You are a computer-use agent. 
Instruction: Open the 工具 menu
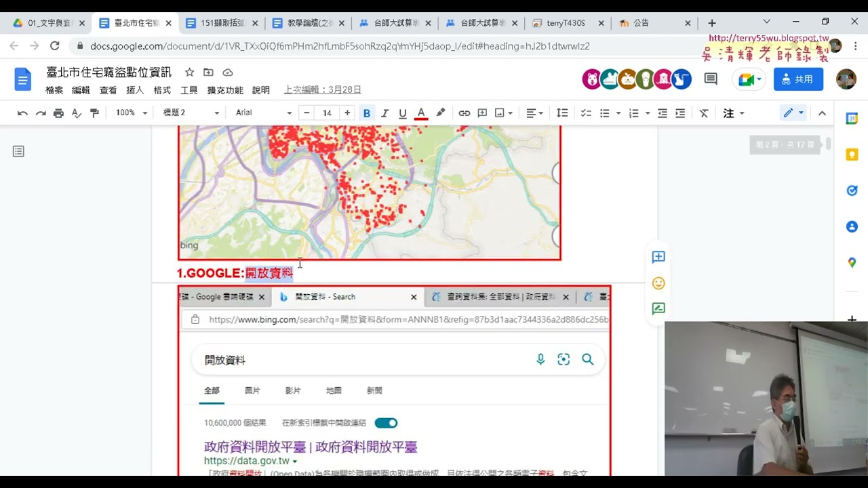click(x=189, y=90)
